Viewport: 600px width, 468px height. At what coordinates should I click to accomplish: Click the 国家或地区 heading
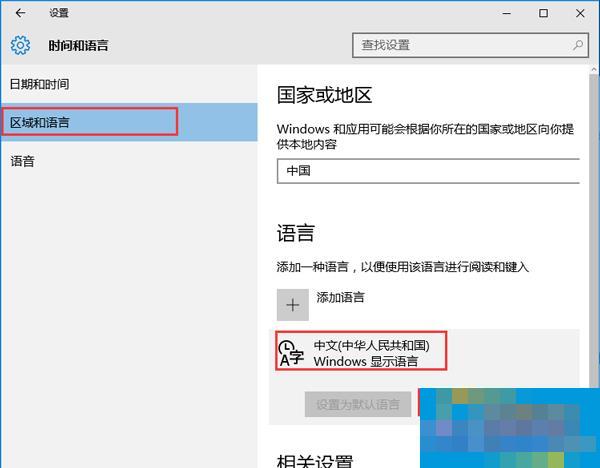point(324,95)
